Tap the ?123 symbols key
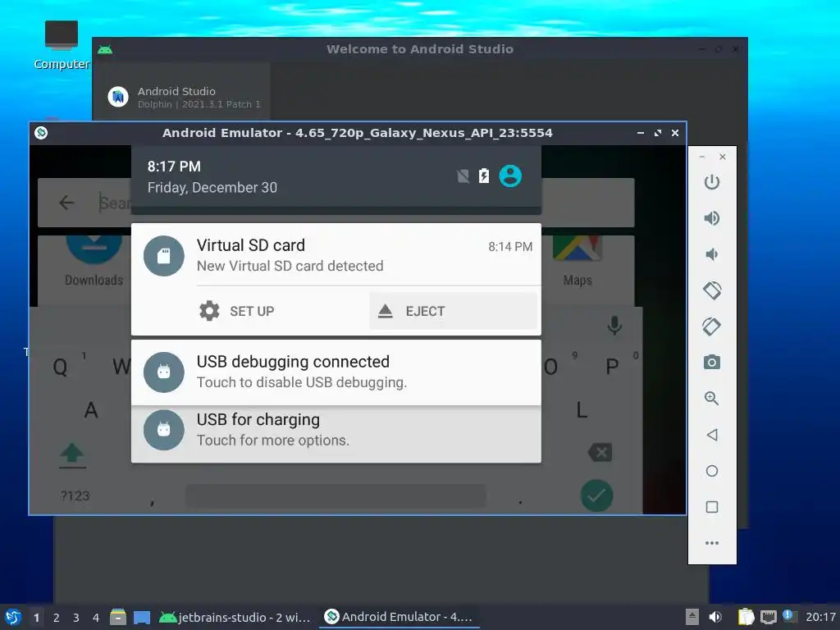Screen dimensions: 840x630 75,496
